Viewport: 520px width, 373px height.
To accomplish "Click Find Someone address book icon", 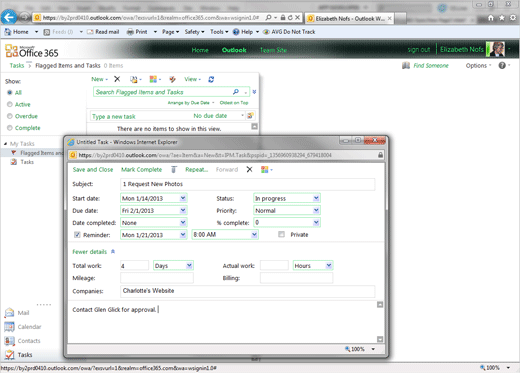I will pyautogui.click(x=406, y=65).
